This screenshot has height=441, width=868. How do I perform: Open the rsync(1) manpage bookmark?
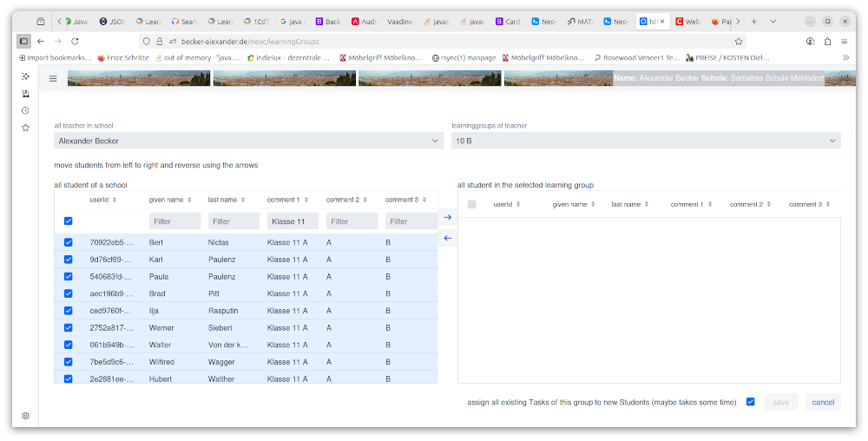464,57
